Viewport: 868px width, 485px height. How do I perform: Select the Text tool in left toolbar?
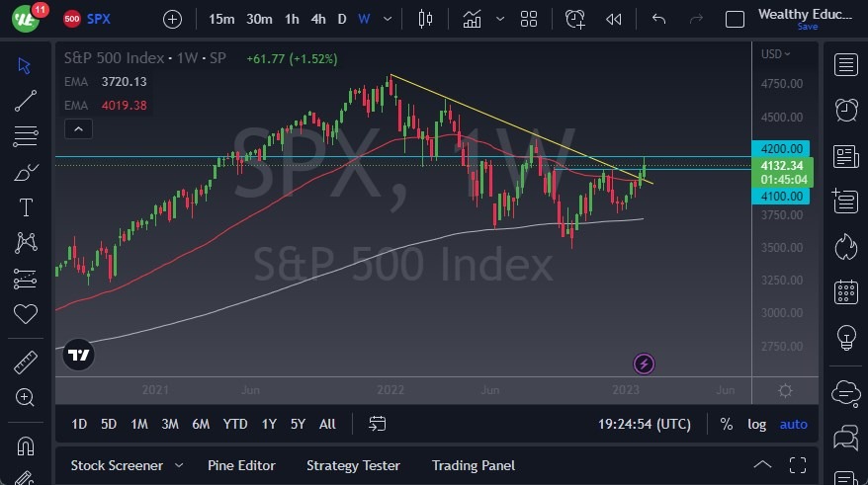pos(26,207)
